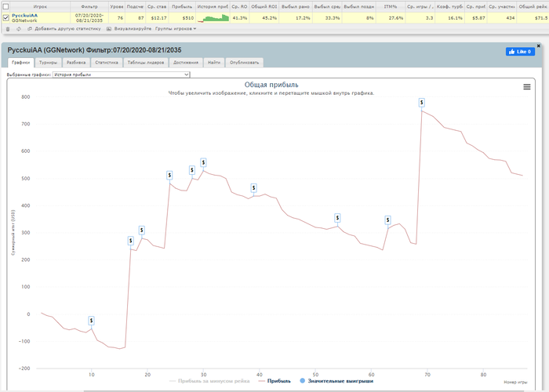
Task: Sort by the 'Прибыль' column header
Action: pyautogui.click(x=182, y=6)
